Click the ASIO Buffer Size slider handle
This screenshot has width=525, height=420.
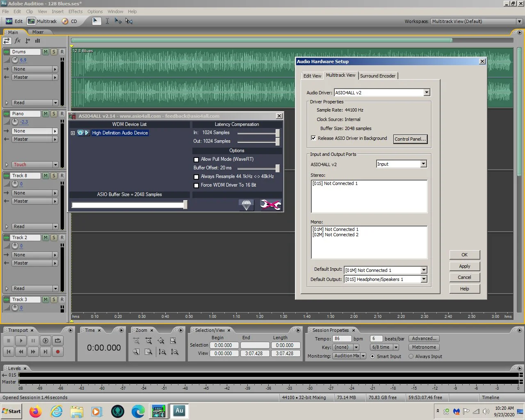tap(185, 205)
